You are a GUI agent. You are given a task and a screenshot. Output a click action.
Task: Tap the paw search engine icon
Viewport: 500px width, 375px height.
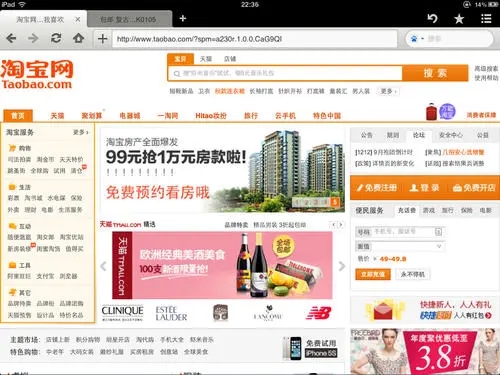coord(414,39)
